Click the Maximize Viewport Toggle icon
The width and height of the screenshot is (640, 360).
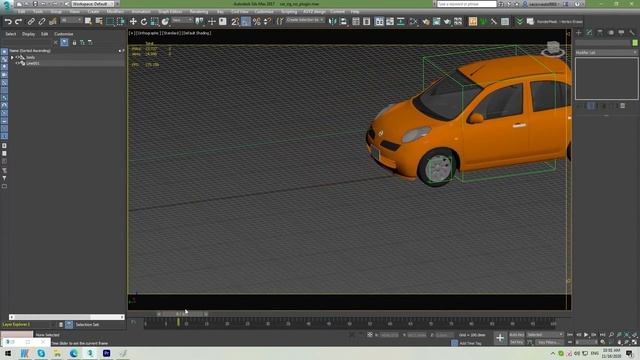coord(634,342)
